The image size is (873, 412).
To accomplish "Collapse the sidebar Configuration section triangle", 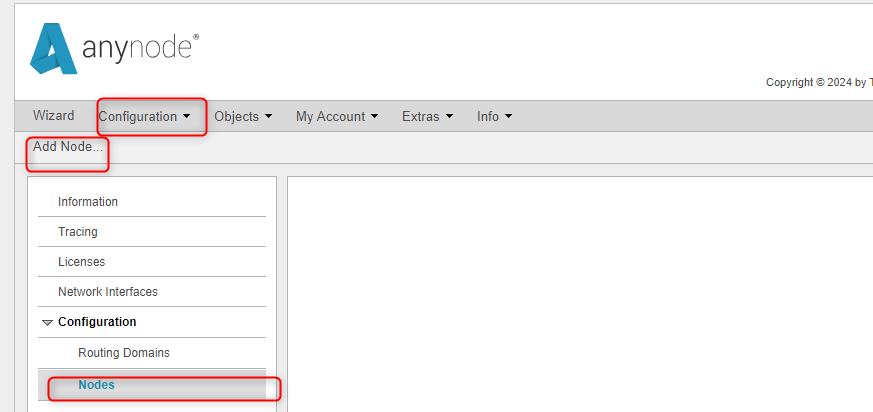I will click(x=47, y=323).
